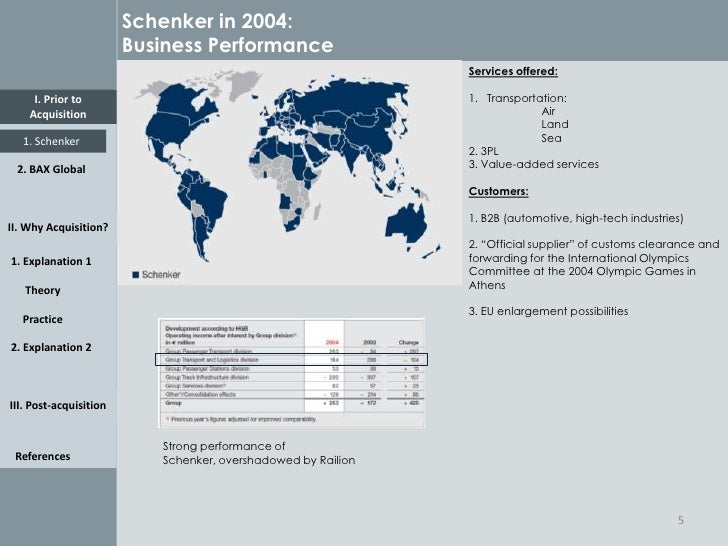Select the 'Services offered:' heading

click(513, 71)
